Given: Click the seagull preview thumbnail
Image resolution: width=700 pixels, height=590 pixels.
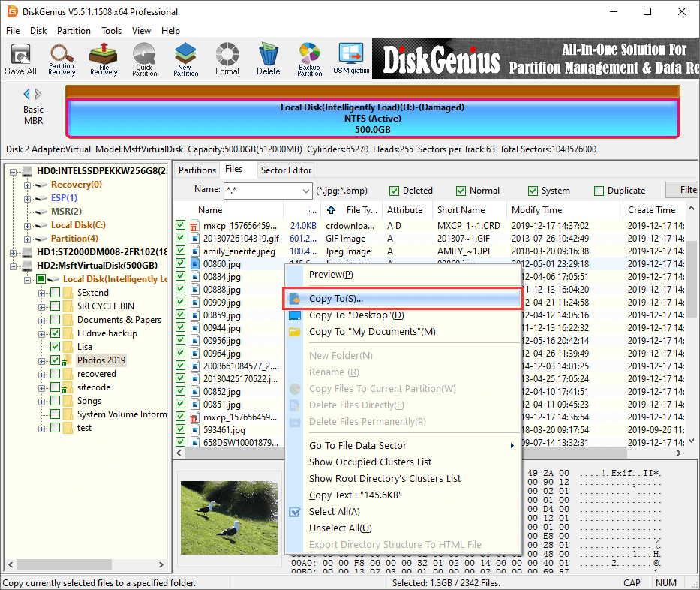Looking at the screenshot, I should (229, 518).
